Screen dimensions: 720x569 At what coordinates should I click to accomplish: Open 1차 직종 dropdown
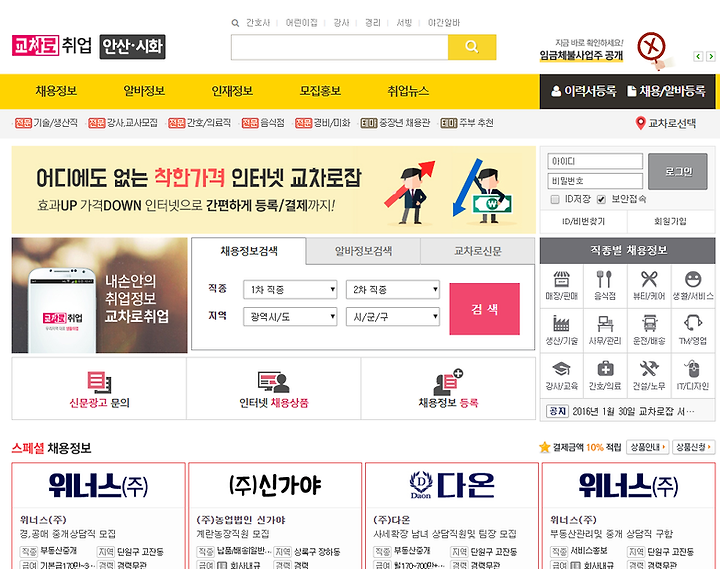point(290,290)
